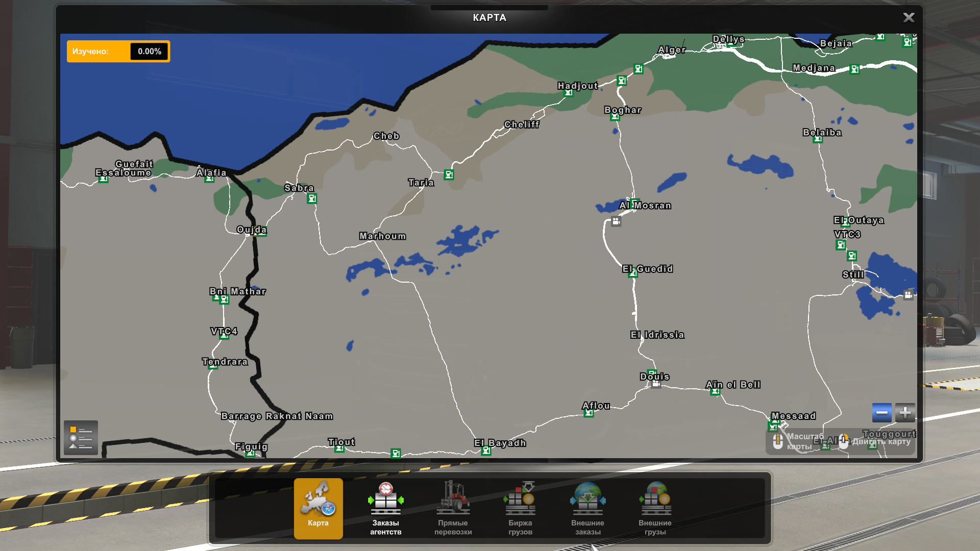Screen dimensions: 980x551
Task: Select the Sabra depot marker
Action: point(312,198)
